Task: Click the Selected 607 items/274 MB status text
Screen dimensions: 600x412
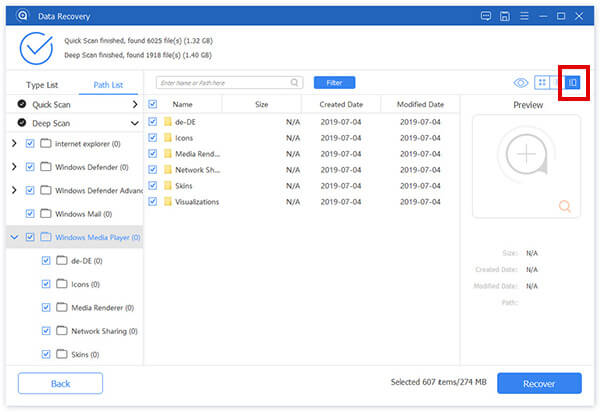Action: click(x=439, y=382)
